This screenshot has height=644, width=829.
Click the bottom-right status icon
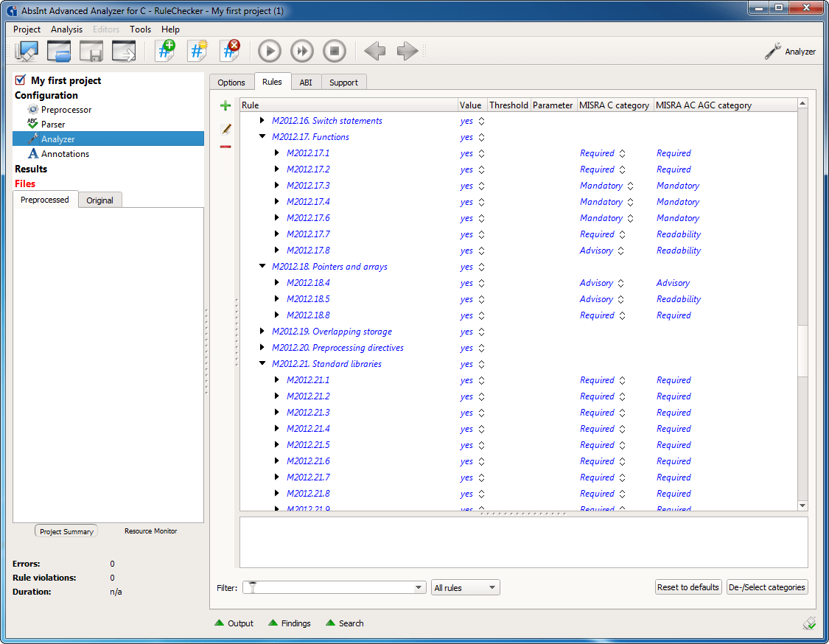coord(809,623)
